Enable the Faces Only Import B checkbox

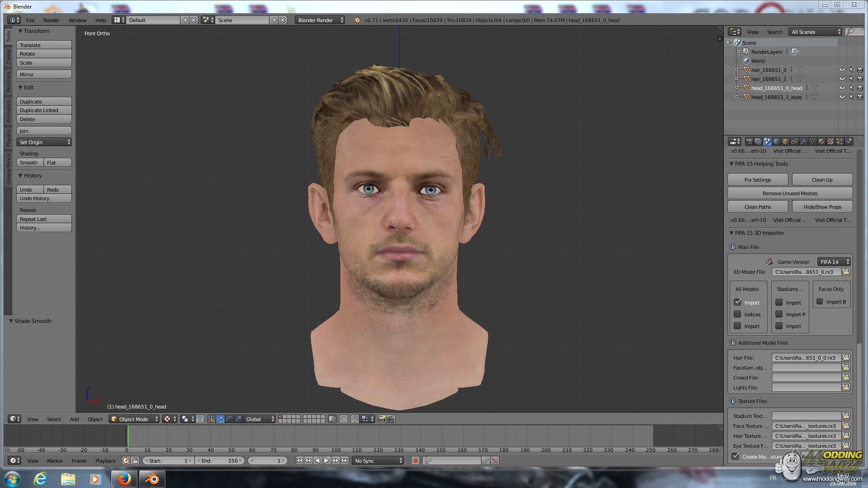pyautogui.click(x=820, y=302)
